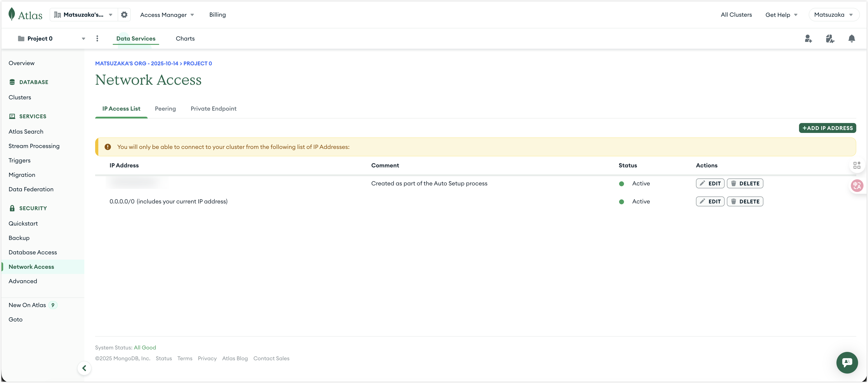Click the All Good system status link

click(145, 348)
